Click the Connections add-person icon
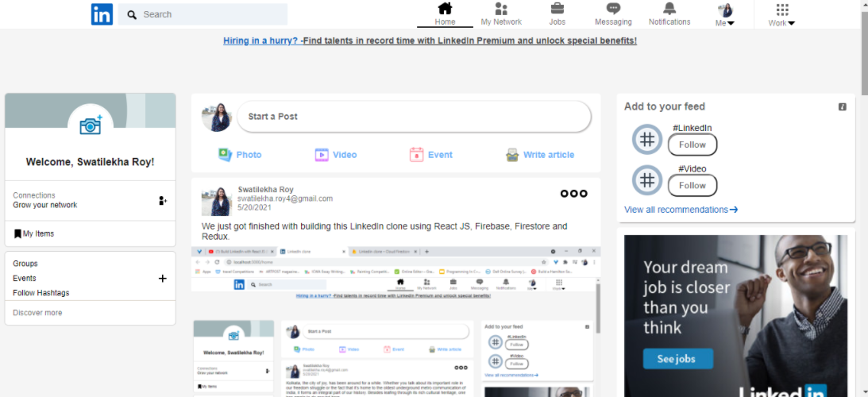868x397 pixels. pyautogui.click(x=163, y=200)
